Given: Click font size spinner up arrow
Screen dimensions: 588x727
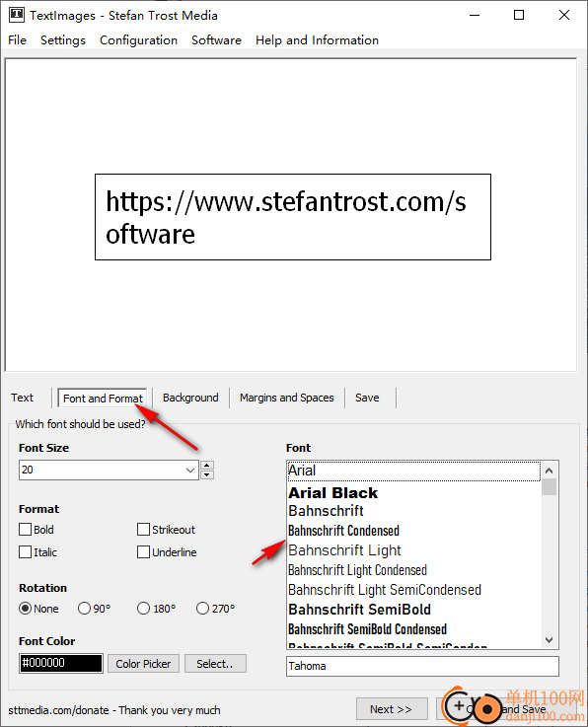Looking at the screenshot, I should (x=207, y=466).
